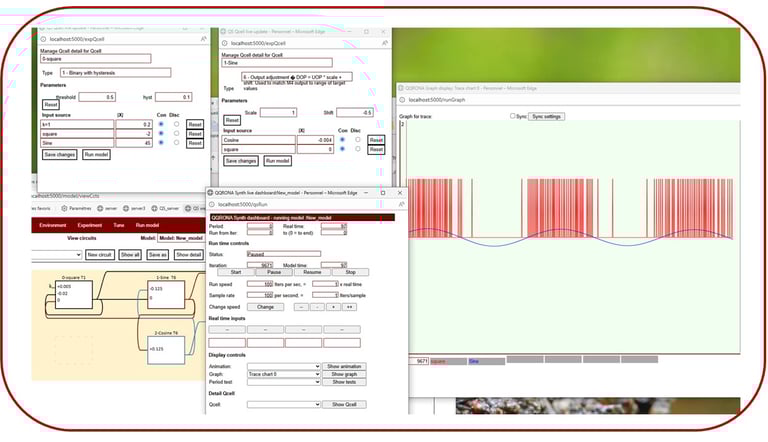Image resolution: width=768 pixels, height=442 pixels.
Task: Click the Sync settings button
Action: pyautogui.click(x=547, y=117)
